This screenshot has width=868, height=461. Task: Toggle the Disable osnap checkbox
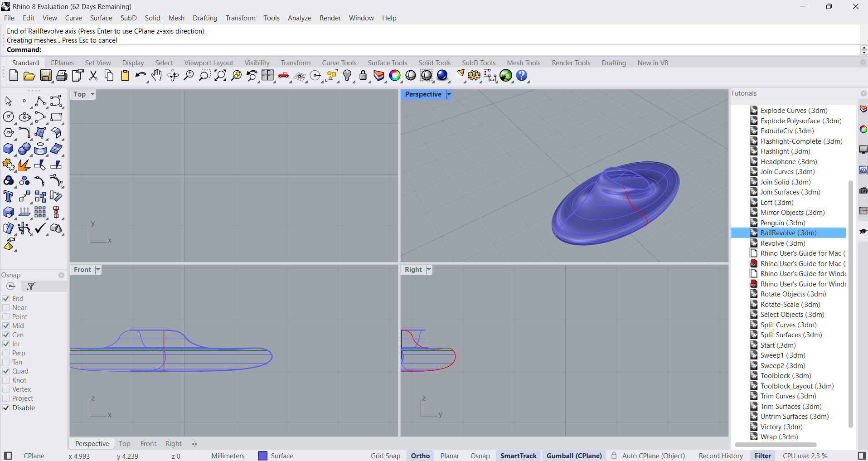point(6,408)
